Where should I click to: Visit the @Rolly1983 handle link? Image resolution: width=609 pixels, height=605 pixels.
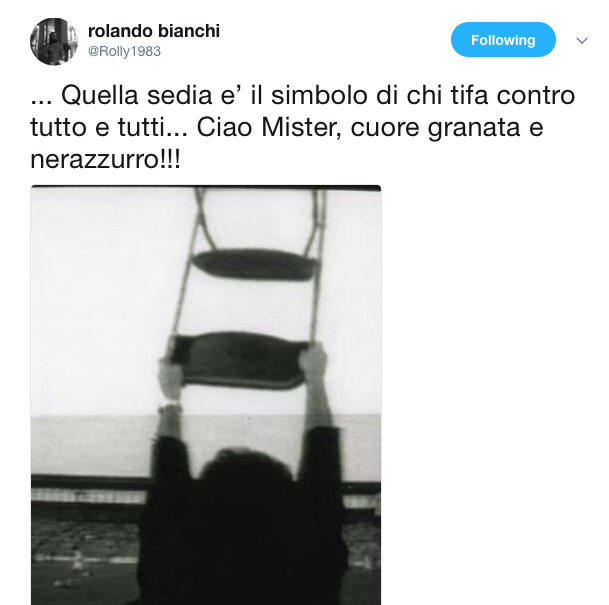(124, 51)
